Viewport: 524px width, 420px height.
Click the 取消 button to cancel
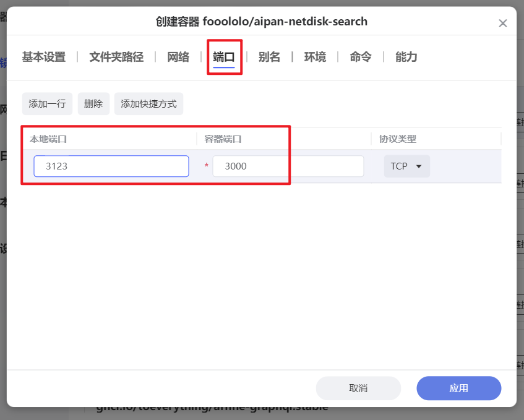359,388
